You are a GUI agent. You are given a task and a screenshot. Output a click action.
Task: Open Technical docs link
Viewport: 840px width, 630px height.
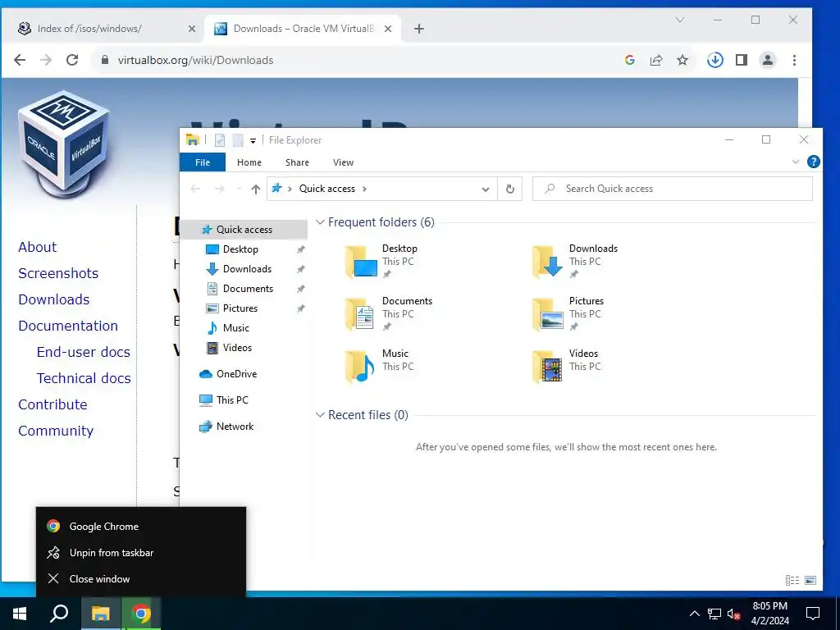pyautogui.click(x=84, y=378)
